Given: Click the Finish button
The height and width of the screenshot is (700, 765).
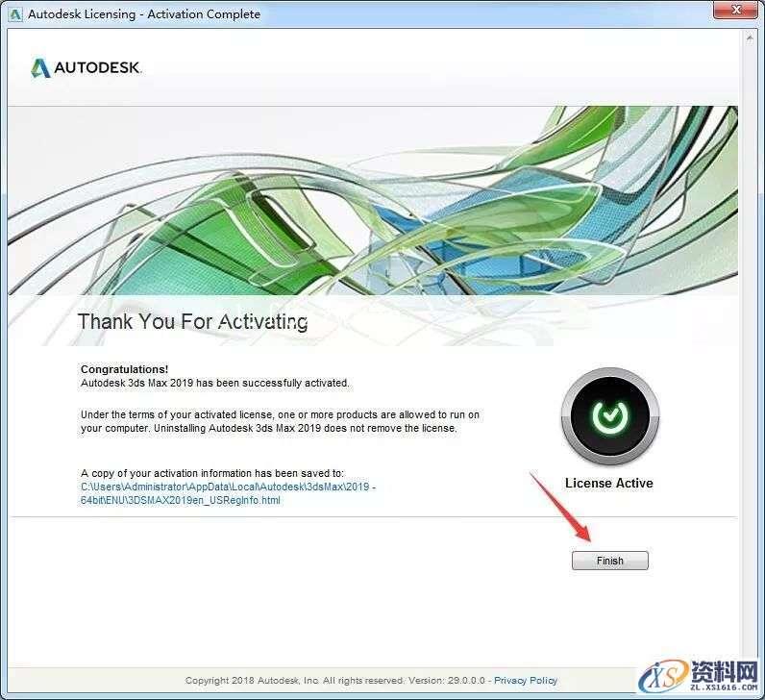Looking at the screenshot, I should pyautogui.click(x=609, y=561).
